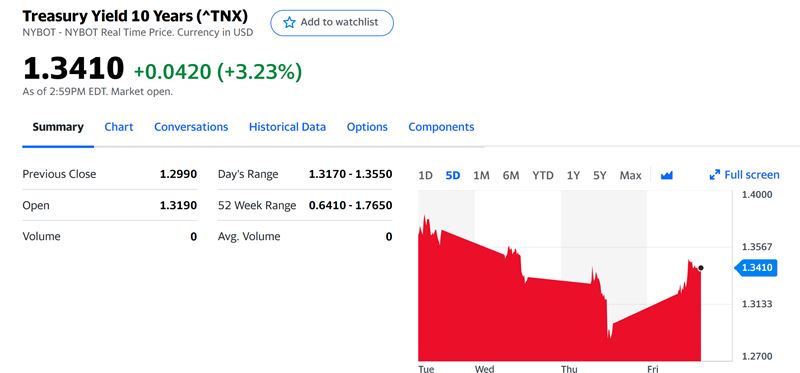Click the star icon in the watchlist button

289,22
